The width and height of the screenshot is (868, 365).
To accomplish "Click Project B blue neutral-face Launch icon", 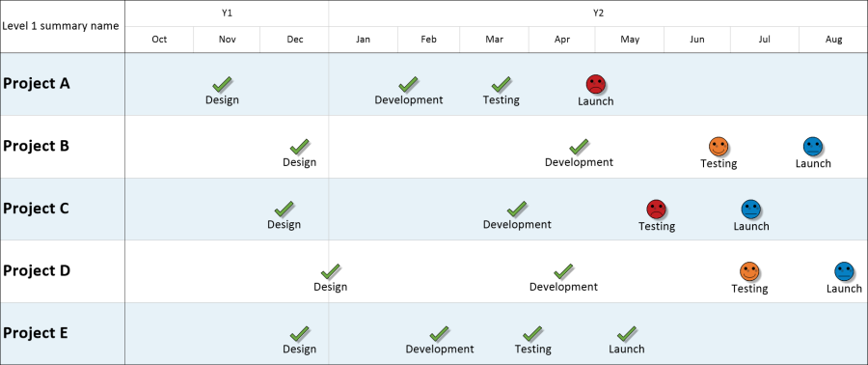I will click(813, 147).
